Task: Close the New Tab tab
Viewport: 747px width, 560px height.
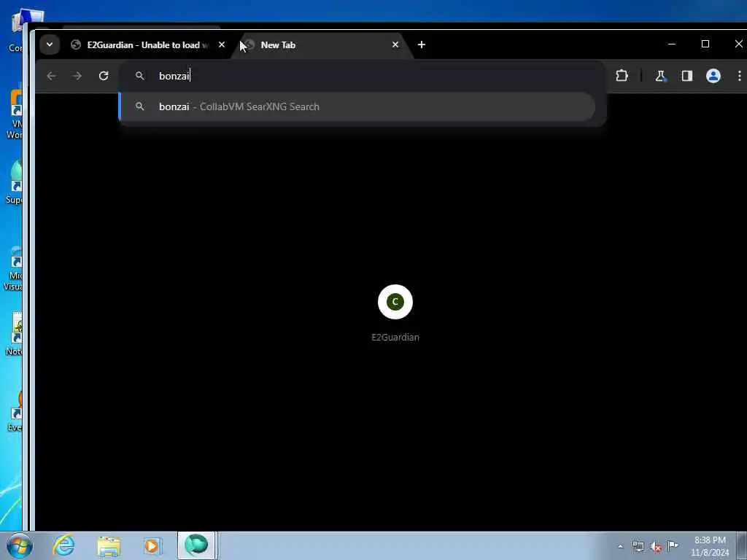Action: [x=395, y=44]
